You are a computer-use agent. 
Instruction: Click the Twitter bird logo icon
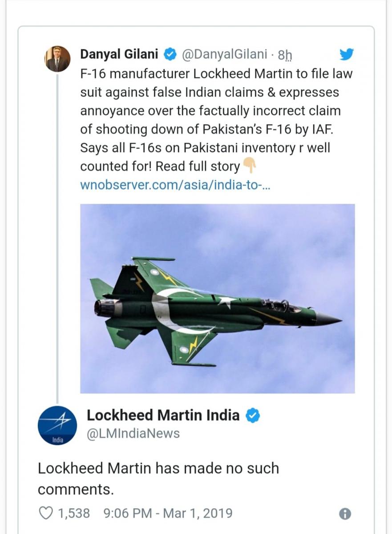[x=346, y=54]
